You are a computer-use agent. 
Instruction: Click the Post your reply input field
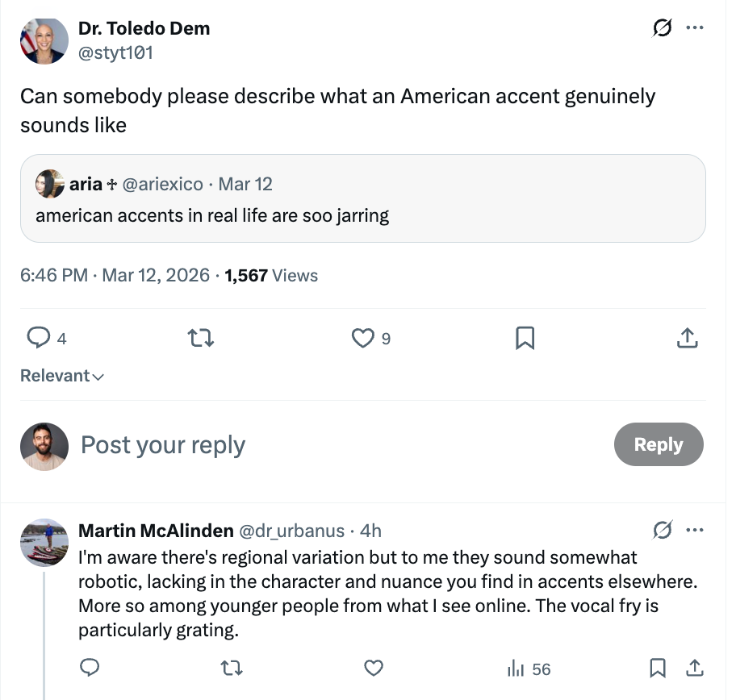tap(162, 444)
